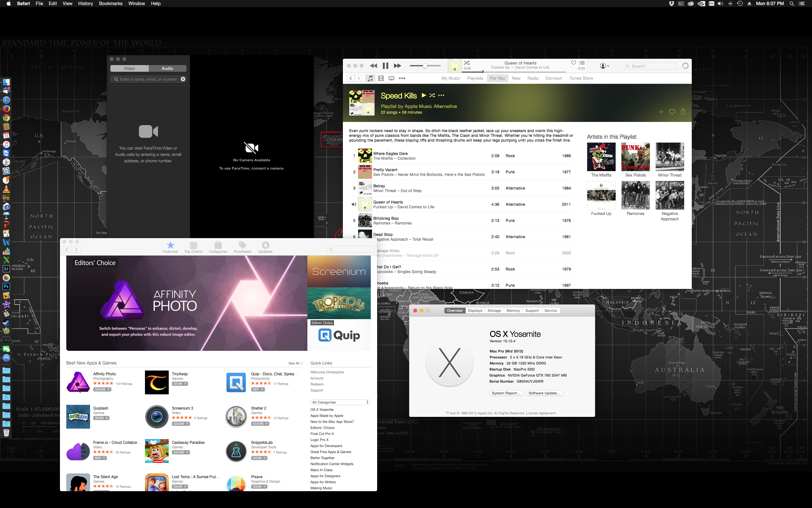This screenshot has width=812, height=508.
Task: Open the Dropbox menu bar icon
Action: 671,4
